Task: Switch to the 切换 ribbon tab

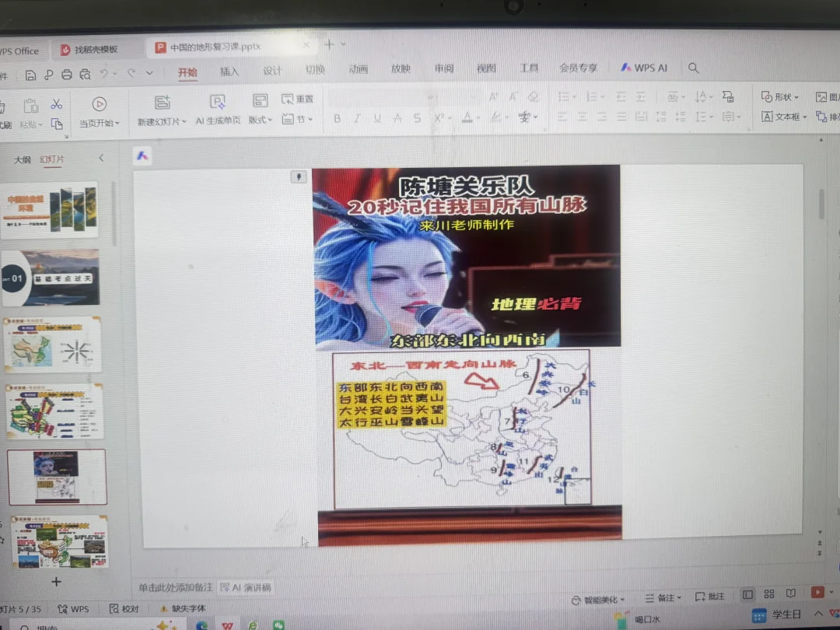Action: (315, 70)
